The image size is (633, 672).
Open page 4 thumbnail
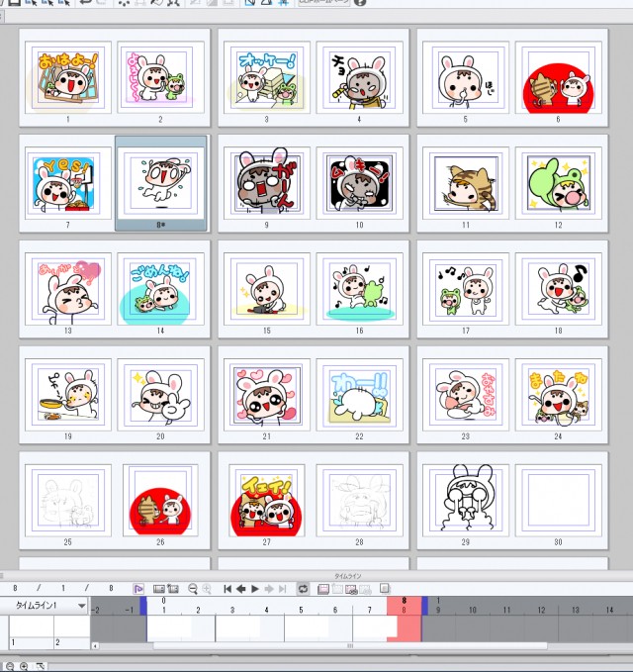[x=359, y=77]
